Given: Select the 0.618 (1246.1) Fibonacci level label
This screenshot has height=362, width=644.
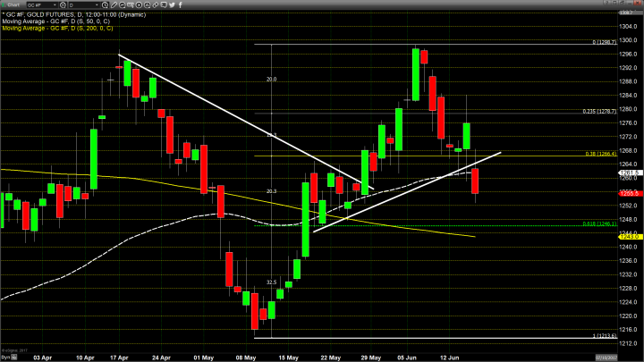Looking at the screenshot, I should (599, 223).
